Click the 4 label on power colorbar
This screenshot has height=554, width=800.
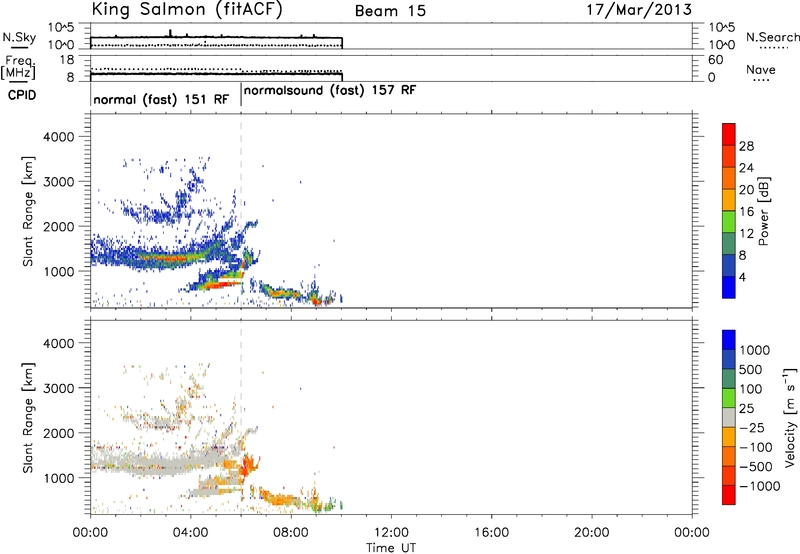pyautogui.click(x=742, y=277)
